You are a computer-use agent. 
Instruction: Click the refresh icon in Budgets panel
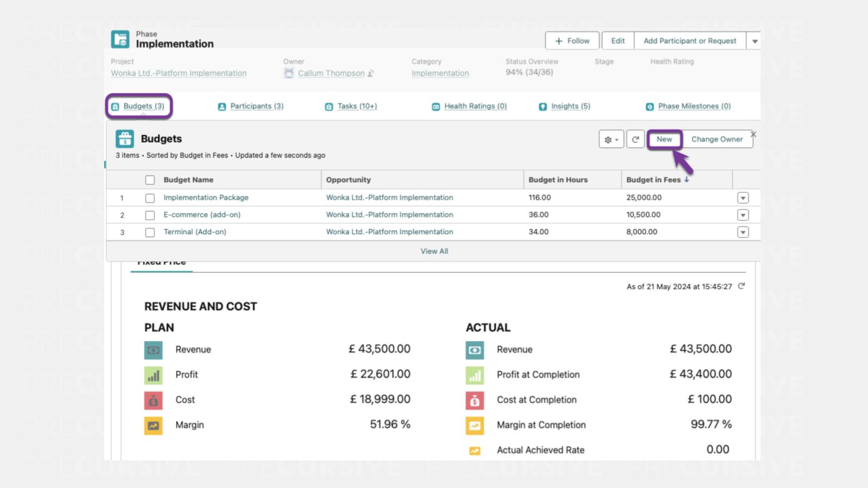click(635, 139)
